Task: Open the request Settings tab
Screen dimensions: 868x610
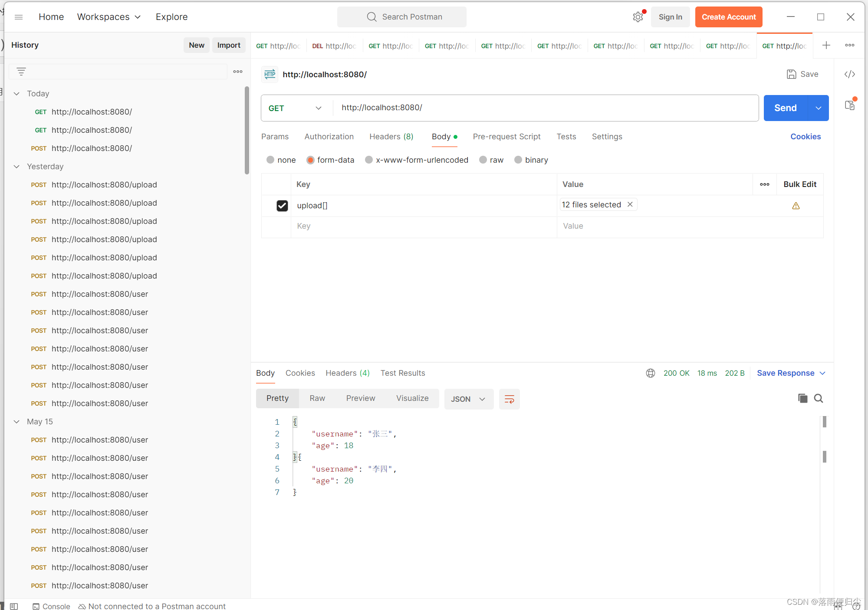Action: click(x=607, y=137)
